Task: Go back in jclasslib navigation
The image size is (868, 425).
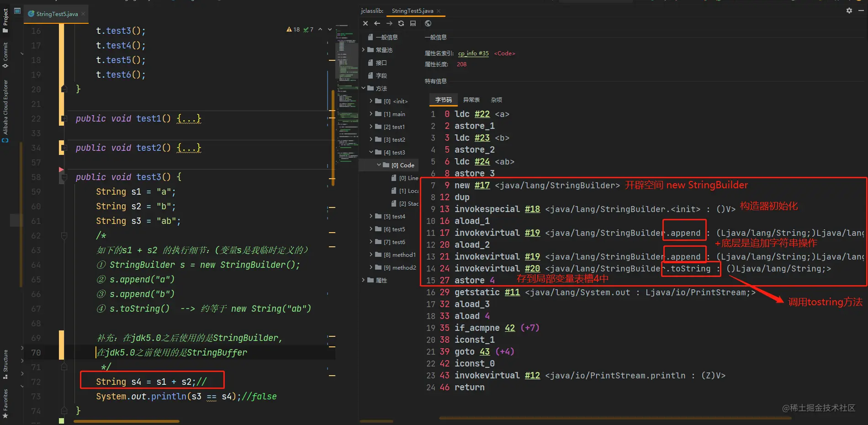Action: (x=377, y=23)
